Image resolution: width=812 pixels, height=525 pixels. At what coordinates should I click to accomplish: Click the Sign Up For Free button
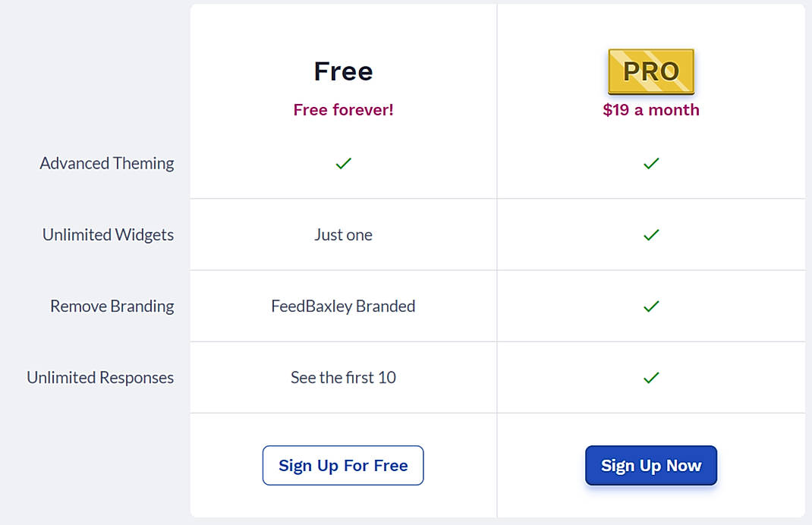coord(343,465)
